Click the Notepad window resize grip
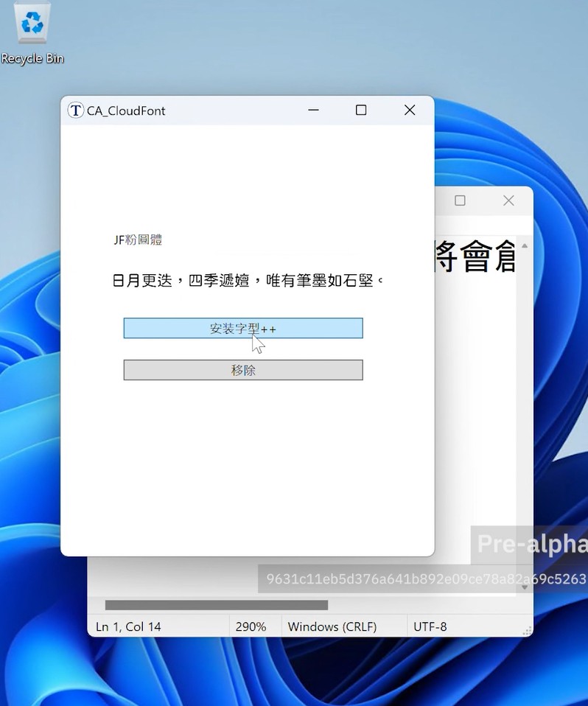The width and height of the screenshot is (588, 706). coord(528,632)
